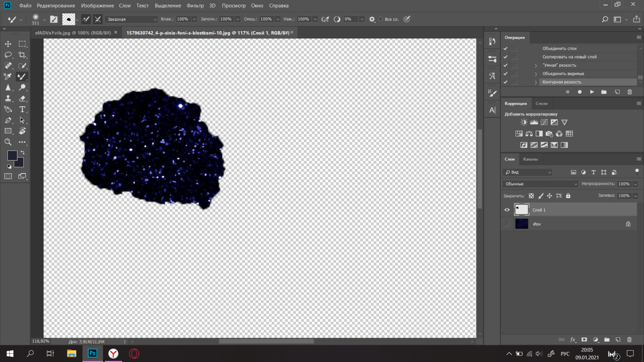Viewport: 644px width, 362px height.
Task: Select the Move tool
Action: point(8,44)
